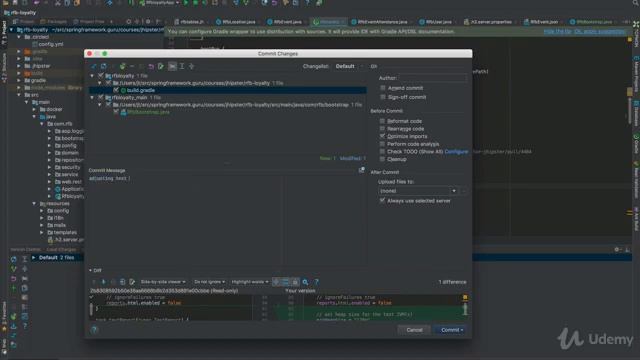Click the green Run icon in main toolbar
Viewport: 640px width, 360px height.
point(186,3)
